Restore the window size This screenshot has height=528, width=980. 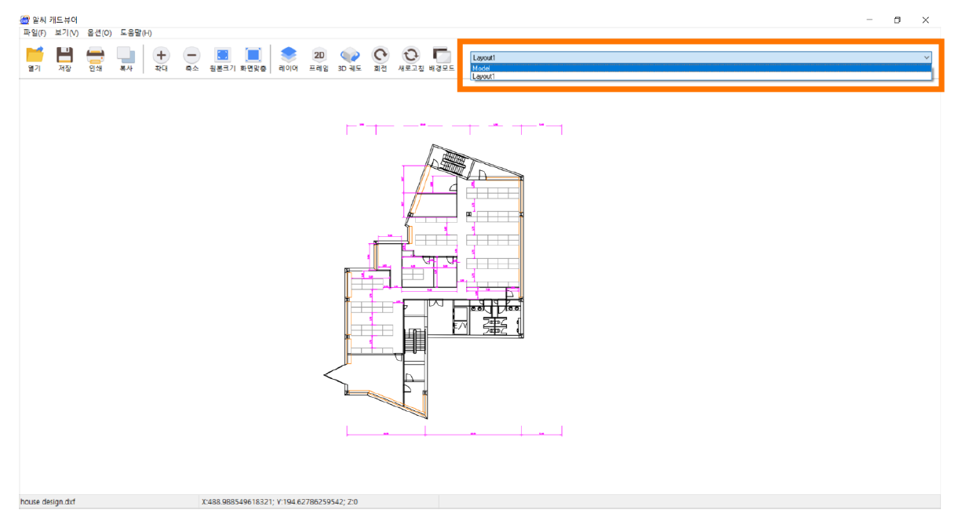898,20
